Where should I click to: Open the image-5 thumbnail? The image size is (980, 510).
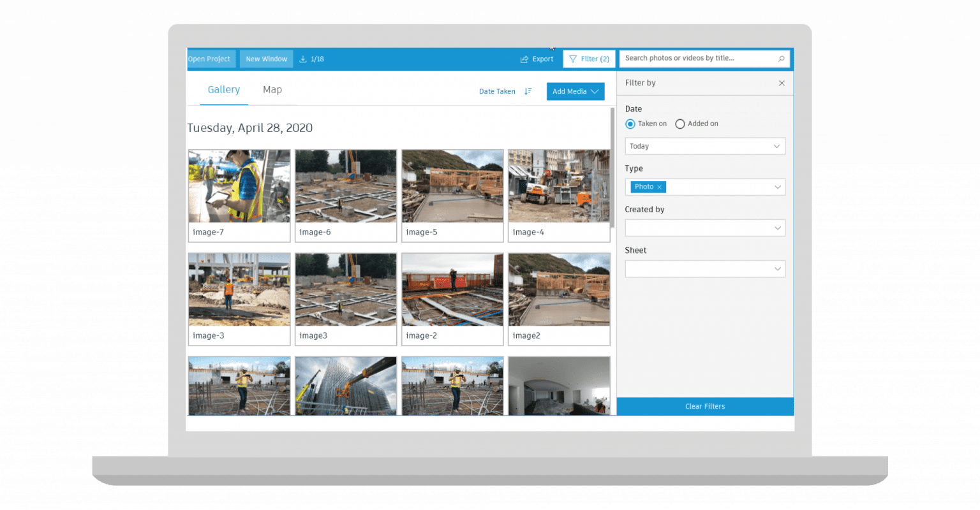coord(452,186)
